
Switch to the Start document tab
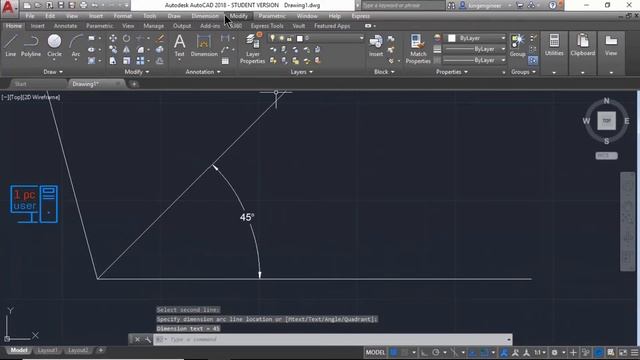coord(20,84)
